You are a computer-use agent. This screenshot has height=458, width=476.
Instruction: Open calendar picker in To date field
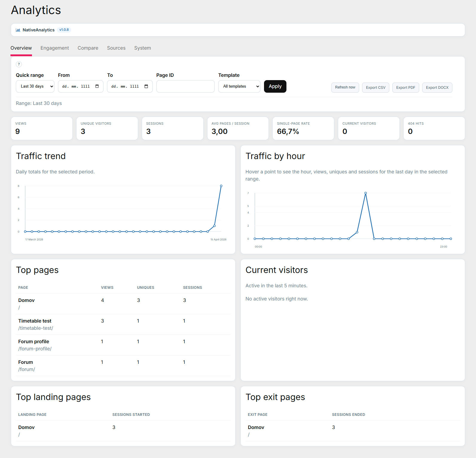tap(146, 86)
